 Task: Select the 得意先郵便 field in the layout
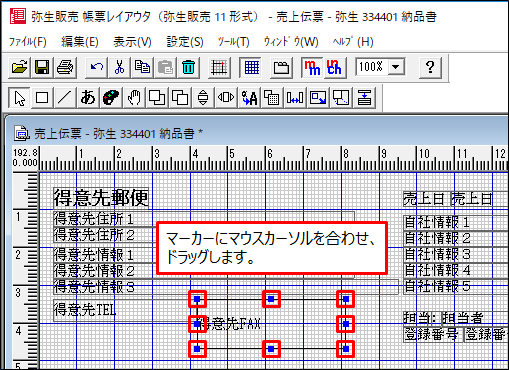click(101, 198)
